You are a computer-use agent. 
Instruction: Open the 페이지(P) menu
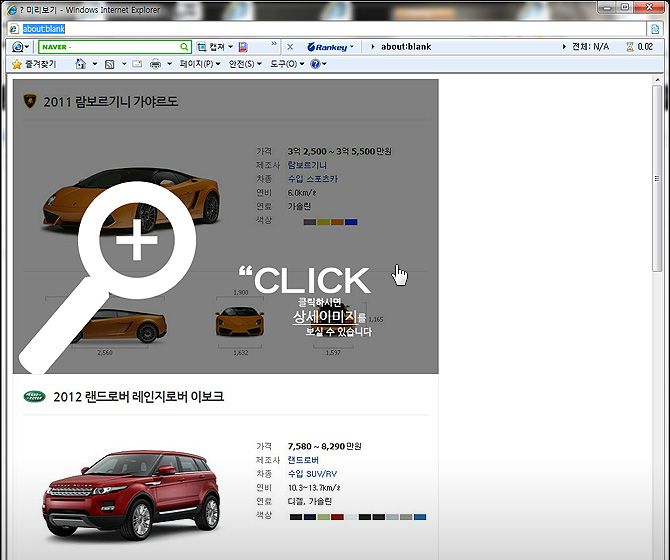[x=200, y=64]
